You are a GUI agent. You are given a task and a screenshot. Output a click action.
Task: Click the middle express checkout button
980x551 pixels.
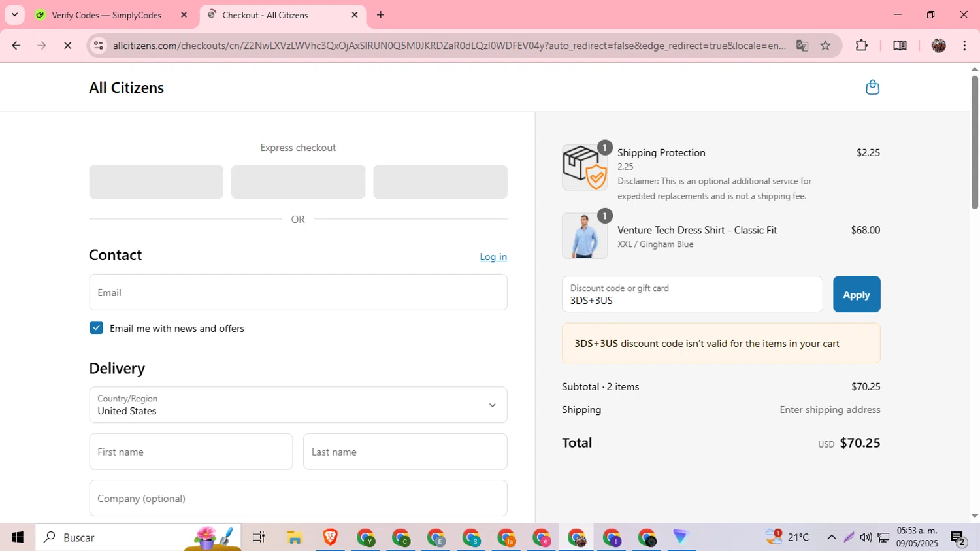point(298,182)
